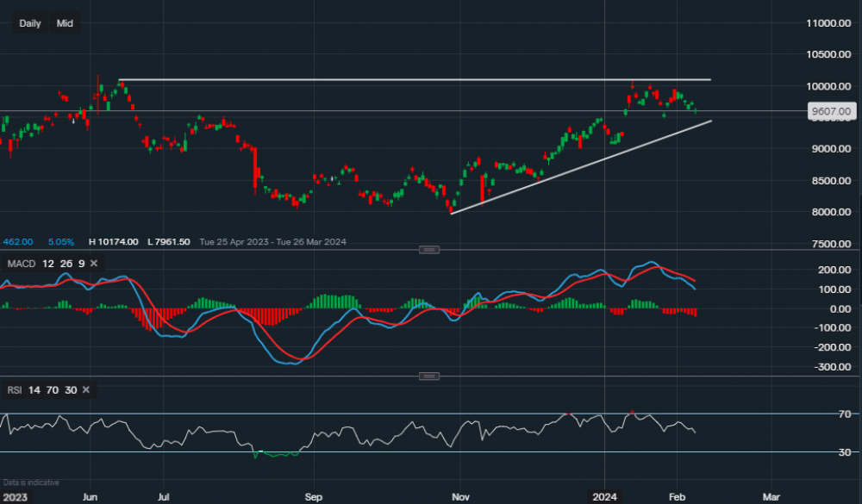This screenshot has height=504, width=862.
Task: Click the current price tag 9607.00
Action: click(832, 111)
